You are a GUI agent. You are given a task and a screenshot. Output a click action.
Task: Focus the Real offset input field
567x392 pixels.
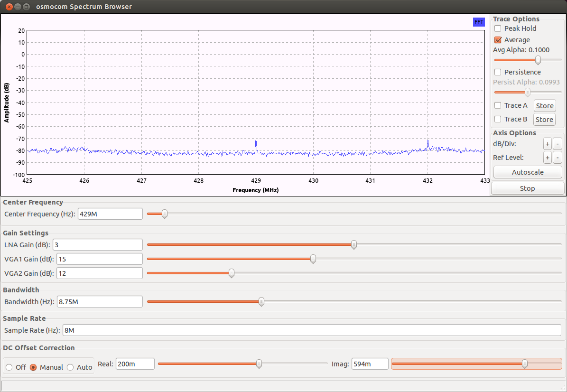click(x=135, y=364)
